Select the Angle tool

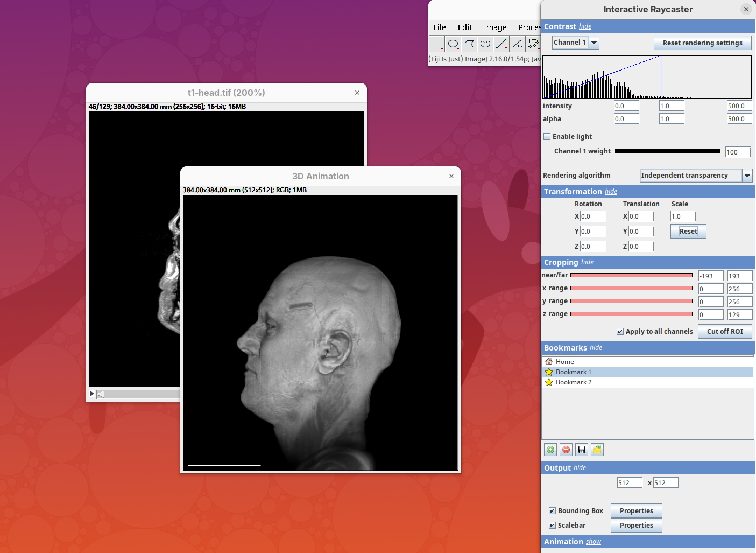pyautogui.click(x=518, y=44)
